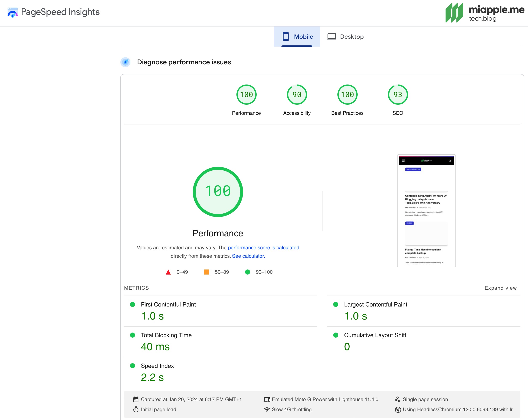The height and width of the screenshot is (420, 528).
Task: Click the devices icon beside Emulated Moto G Power
Action: (267, 399)
